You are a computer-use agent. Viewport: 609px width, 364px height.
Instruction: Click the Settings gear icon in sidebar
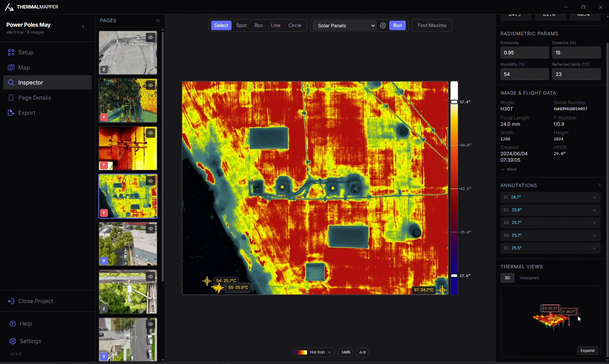coord(12,341)
